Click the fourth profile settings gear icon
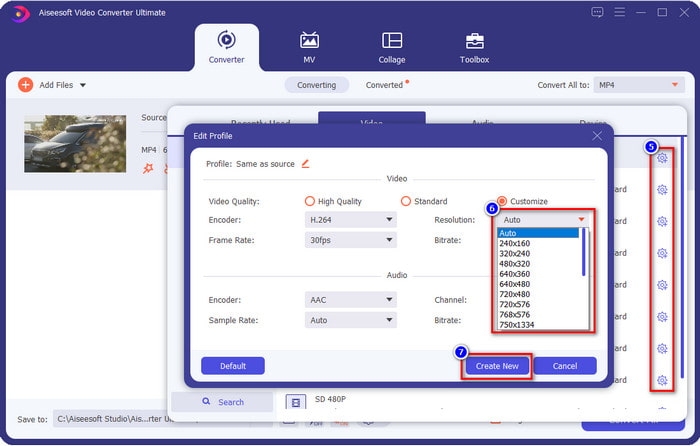Image resolution: width=700 pixels, height=446 pixels. [662, 253]
